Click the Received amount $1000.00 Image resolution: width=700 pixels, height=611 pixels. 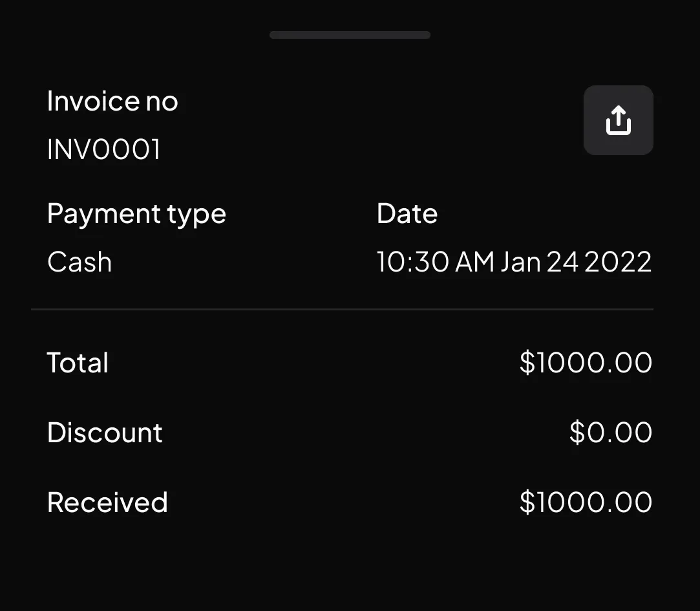coord(586,501)
